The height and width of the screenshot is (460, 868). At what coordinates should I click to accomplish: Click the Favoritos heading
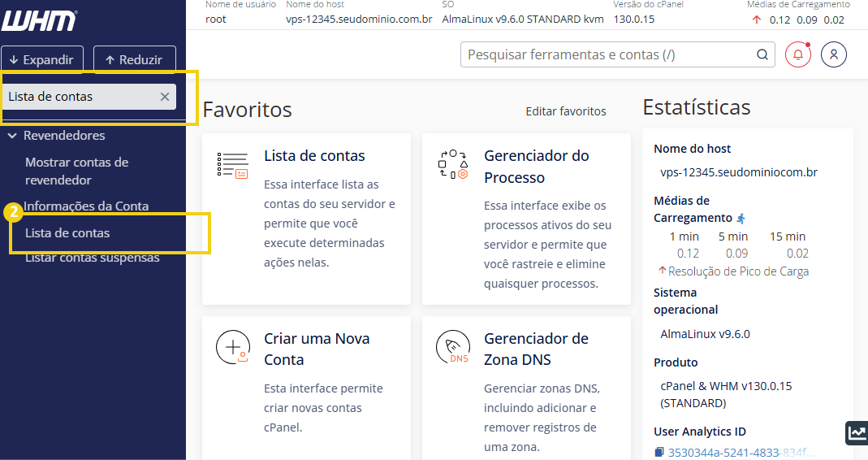pos(248,110)
